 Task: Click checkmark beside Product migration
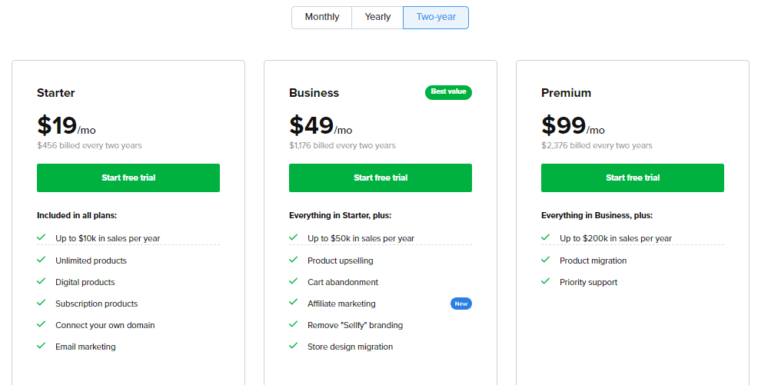[x=546, y=260]
